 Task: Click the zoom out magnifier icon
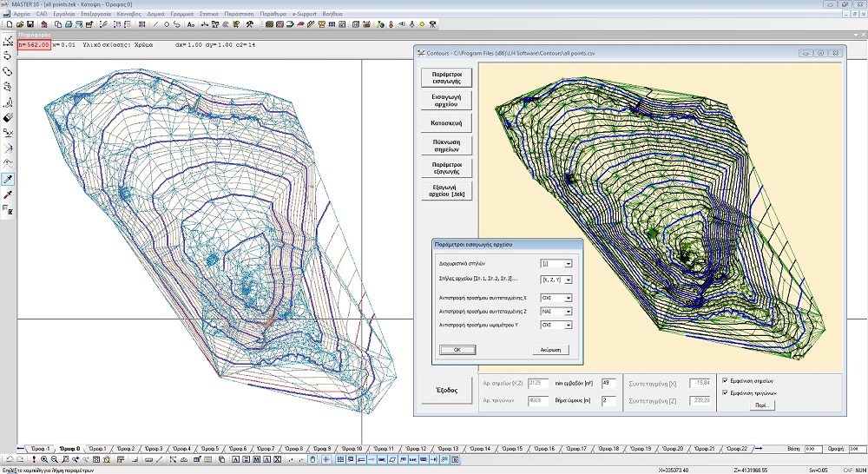[55, 458]
